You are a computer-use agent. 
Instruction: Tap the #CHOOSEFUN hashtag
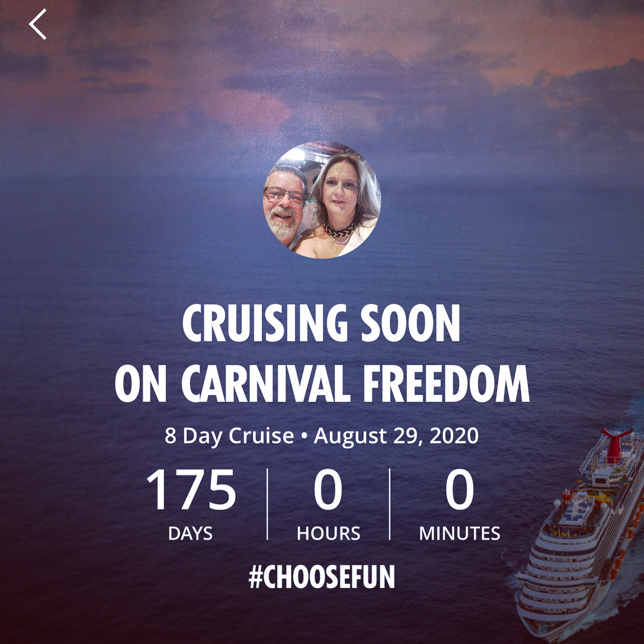click(322, 577)
